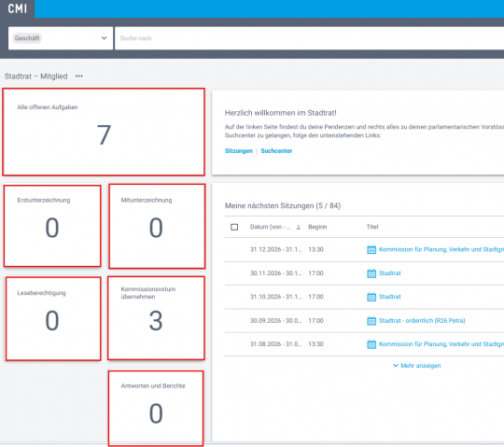Click the 17:00 time in the 30.09.2026 row
The height and width of the screenshot is (447, 504).
tap(316, 321)
